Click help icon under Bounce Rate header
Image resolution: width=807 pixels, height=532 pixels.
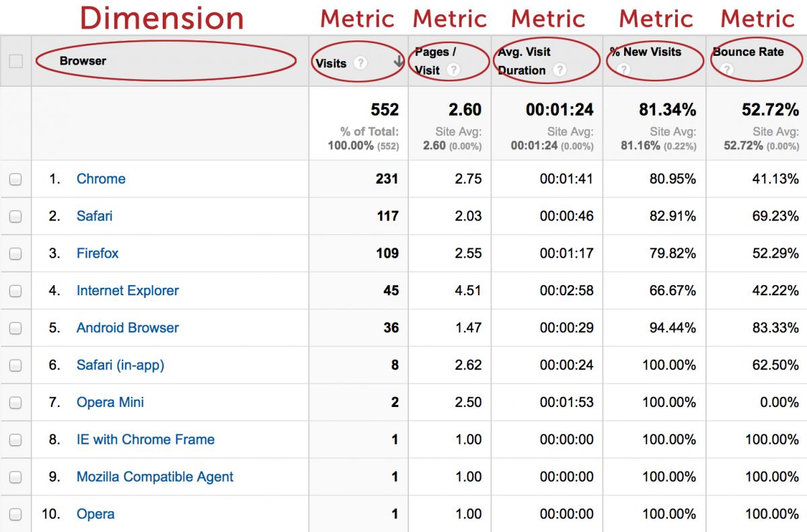click(726, 69)
